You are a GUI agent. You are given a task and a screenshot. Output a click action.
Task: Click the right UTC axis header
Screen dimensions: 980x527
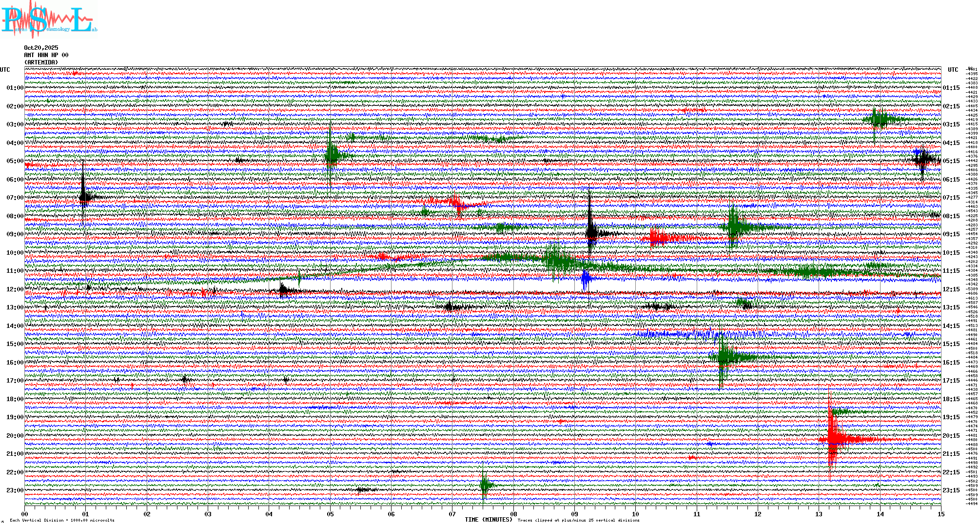point(953,70)
